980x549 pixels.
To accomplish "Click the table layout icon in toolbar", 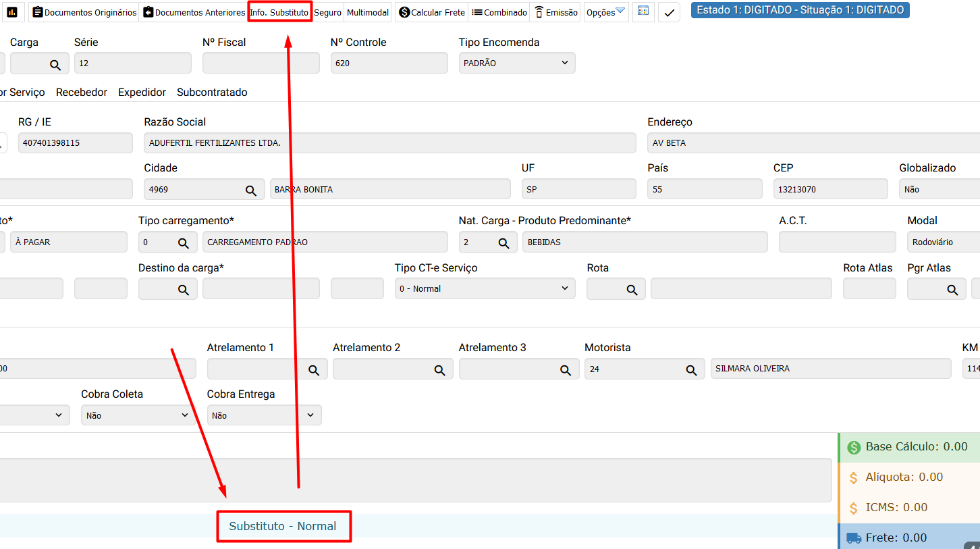I will [x=643, y=11].
